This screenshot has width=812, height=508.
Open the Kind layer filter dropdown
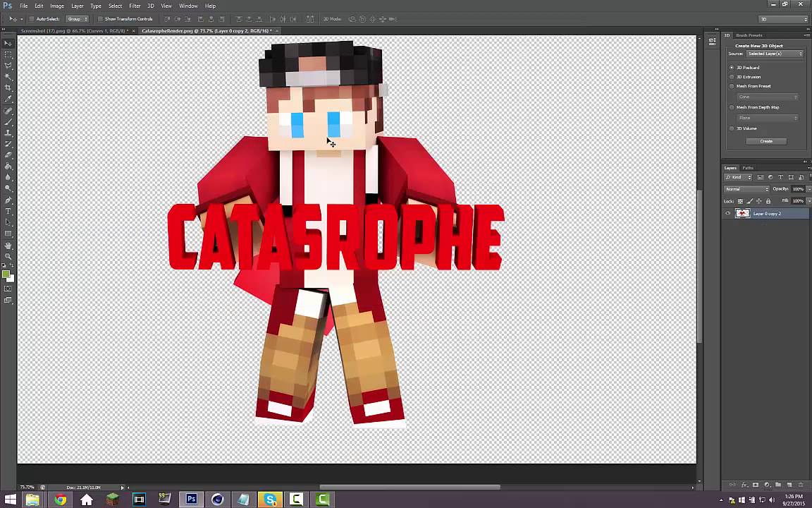coord(738,177)
